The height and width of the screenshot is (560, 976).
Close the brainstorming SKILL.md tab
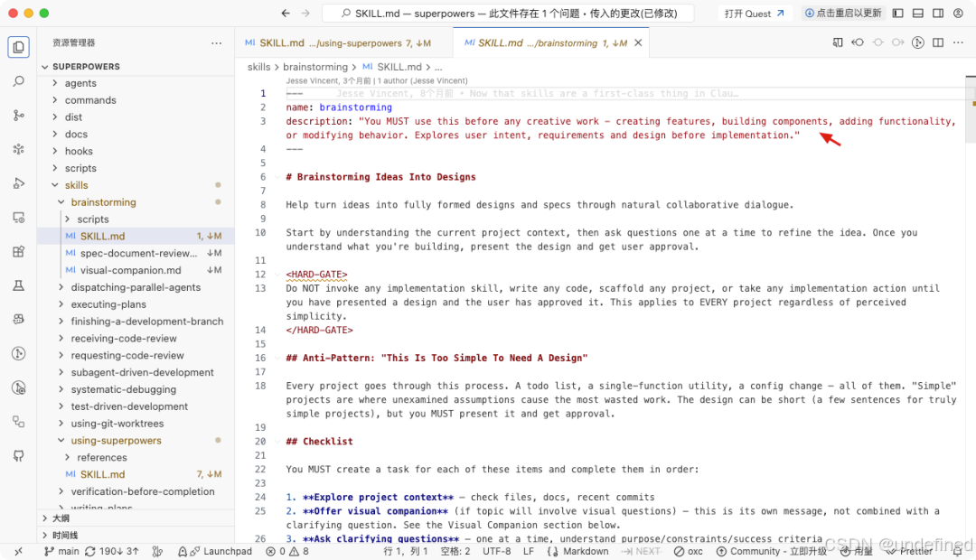click(x=638, y=43)
